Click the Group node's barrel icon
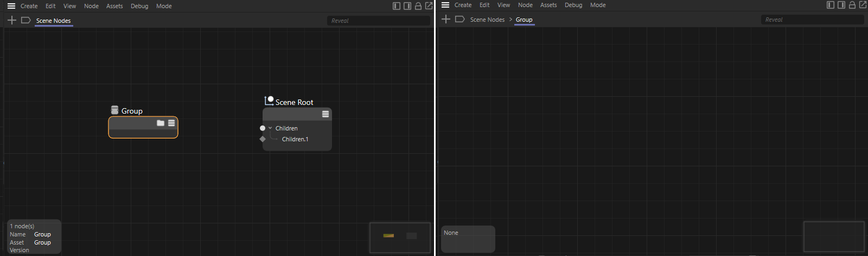The width and height of the screenshot is (868, 256). point(114,110)
